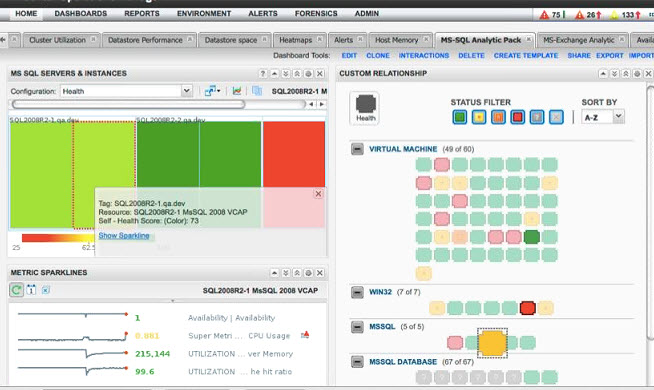Image resolution: width=654 pixels, height=390 pixels.
Task: Click the alert icon beside CPU Usage sparkline
Action: [305, 335]
